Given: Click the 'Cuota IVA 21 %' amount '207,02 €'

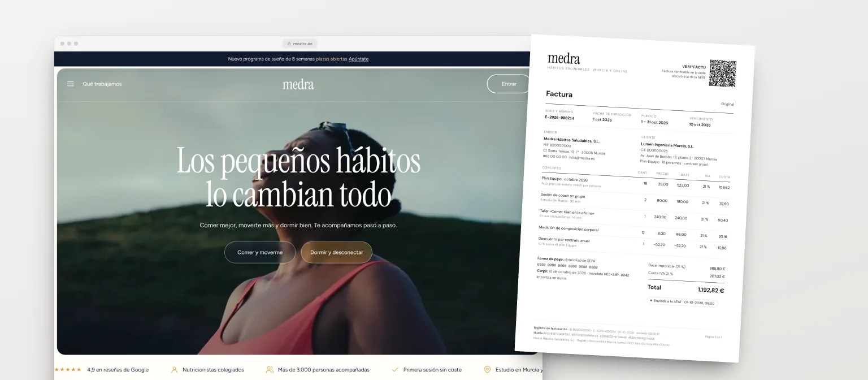Looking at the screenshot, I should point(716,277).
